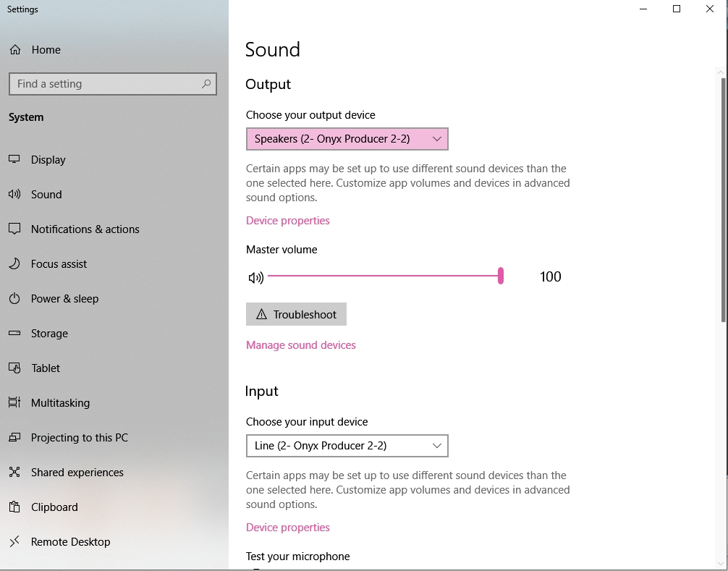Screen dimensions: 728x571
Task: Select the Shared experiences icon
Action: click(x=15, y=472)
